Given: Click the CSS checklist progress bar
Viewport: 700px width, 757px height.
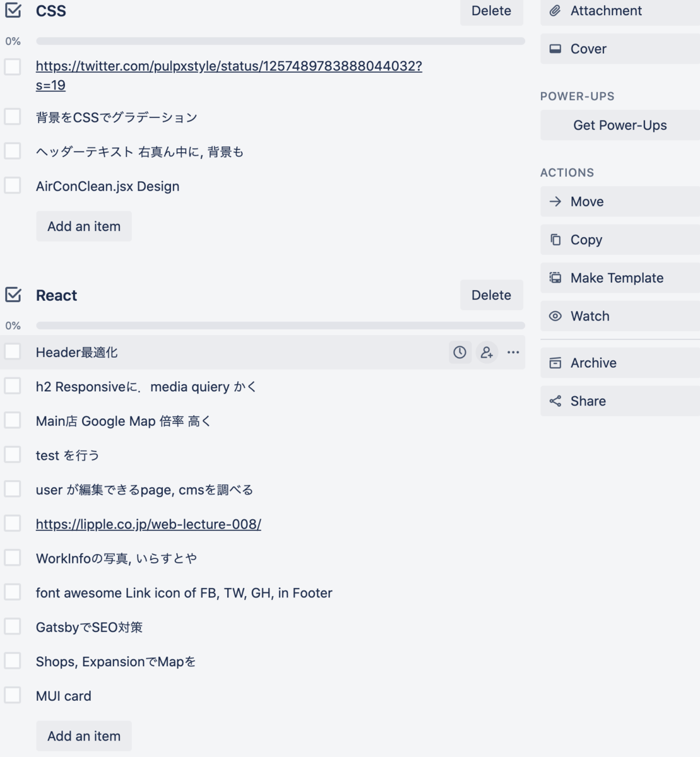Looking at the screenshot, I should [x=280, y=40].
